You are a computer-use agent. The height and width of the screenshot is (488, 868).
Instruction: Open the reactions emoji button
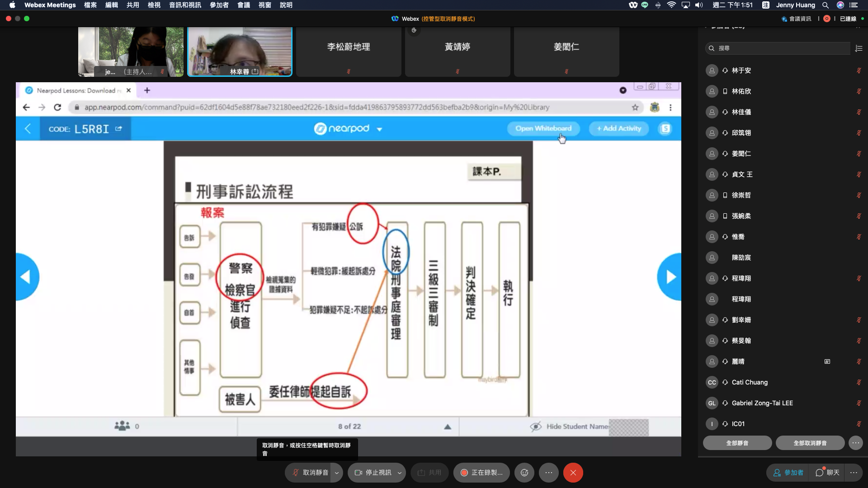pos(524,473)
